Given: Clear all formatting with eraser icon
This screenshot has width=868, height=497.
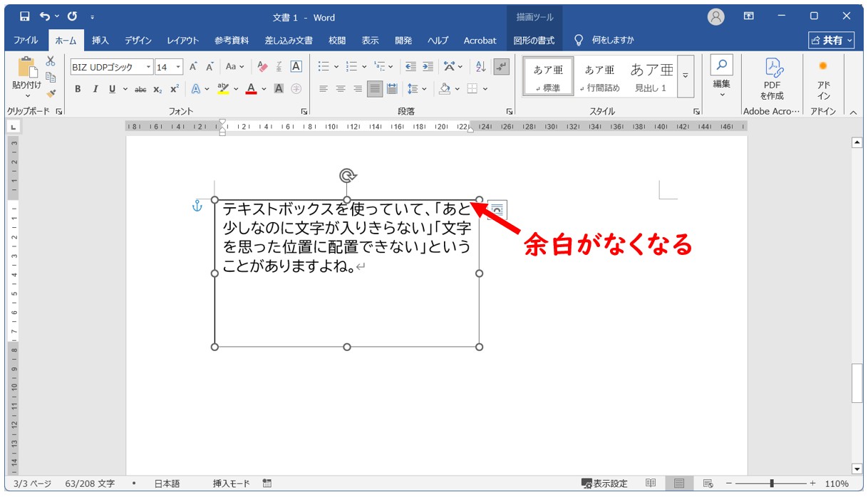Looking at the screenshot, I should point(262,67).
